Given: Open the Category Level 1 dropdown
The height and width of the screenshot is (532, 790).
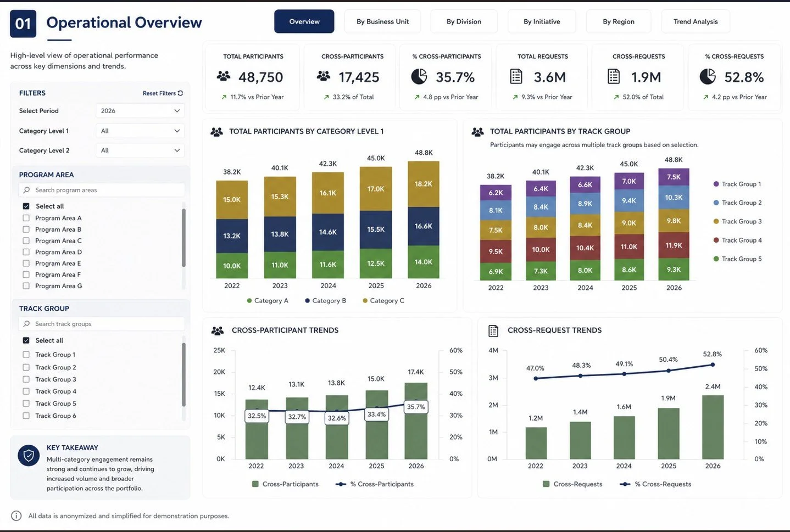Looking at the screenshot, I should [140, 131].
